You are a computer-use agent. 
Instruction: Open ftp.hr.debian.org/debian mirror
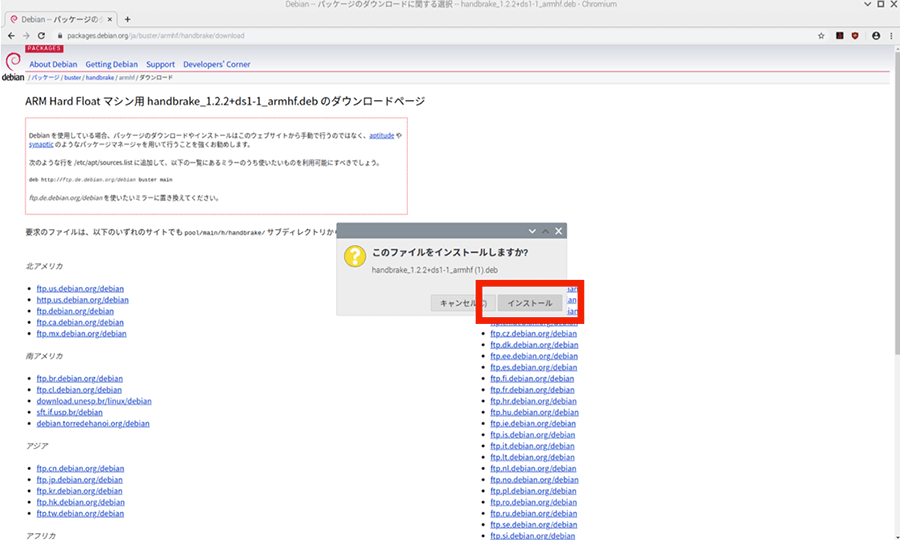point(533,401)
